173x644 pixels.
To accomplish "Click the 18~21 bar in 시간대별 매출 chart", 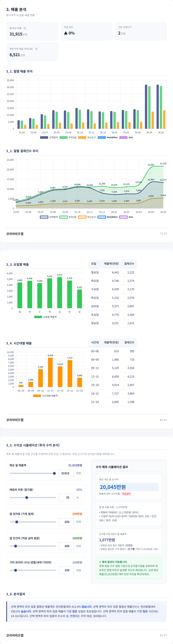I will [x=70, y=373].
